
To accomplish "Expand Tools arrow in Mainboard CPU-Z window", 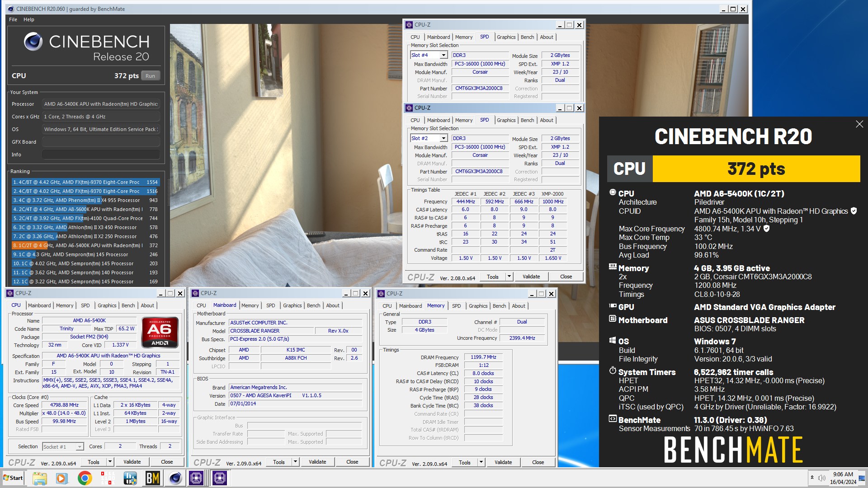I will 295,462.
